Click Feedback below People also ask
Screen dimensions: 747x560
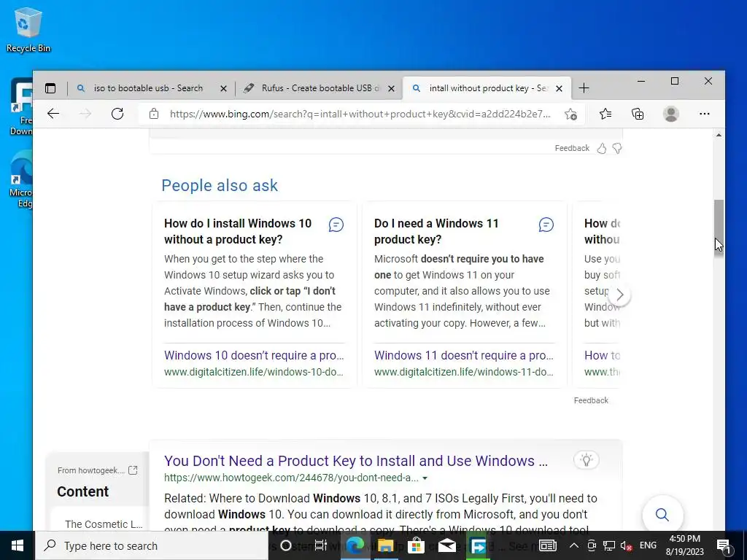pos(591,400)
